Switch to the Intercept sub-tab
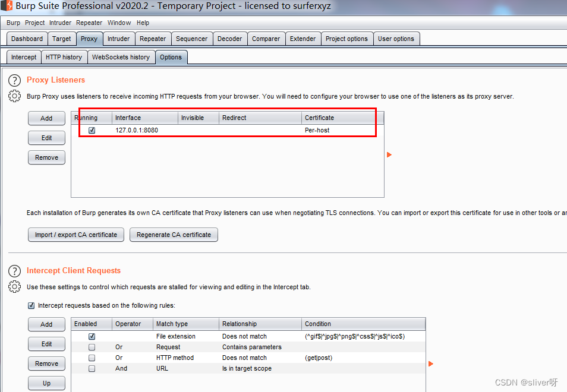This screenshot has width=567, height=392. (x=24, y=57)
